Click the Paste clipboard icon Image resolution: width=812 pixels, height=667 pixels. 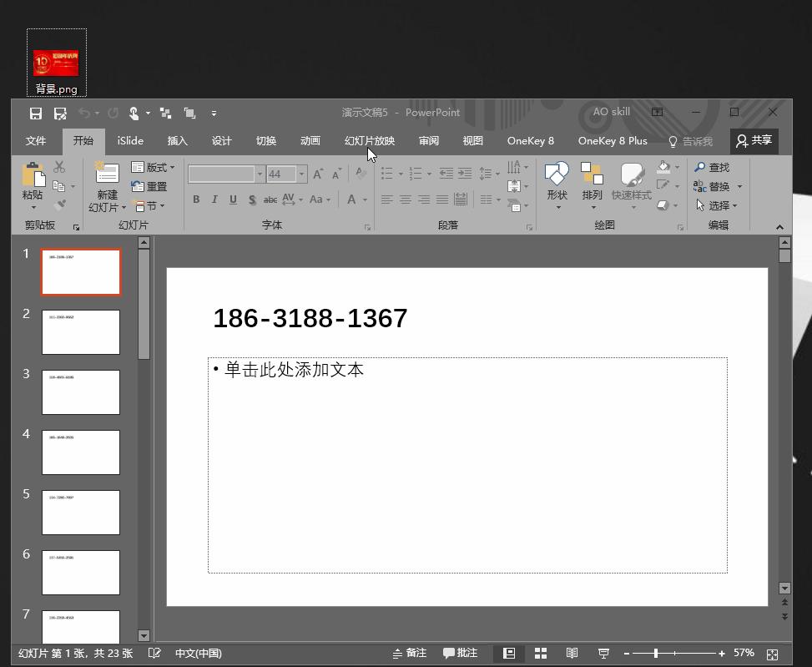click(33, 176)
